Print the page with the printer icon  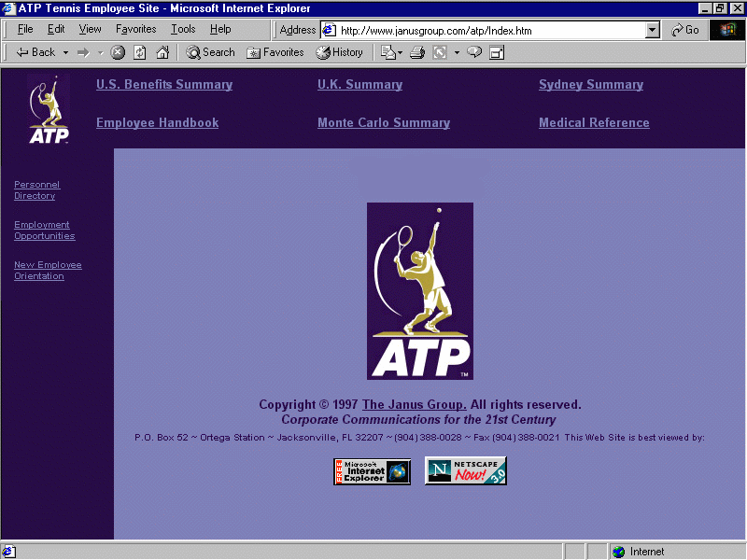point(417,52)
